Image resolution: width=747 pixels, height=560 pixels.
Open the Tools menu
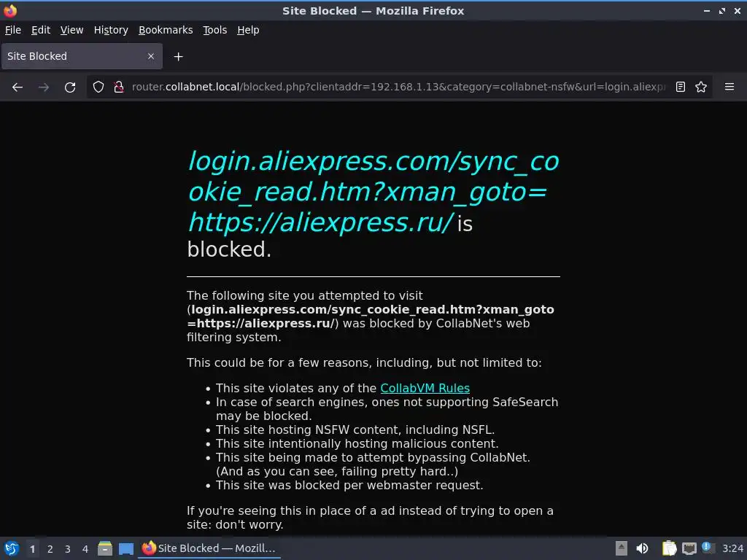[x=215, y=30]
